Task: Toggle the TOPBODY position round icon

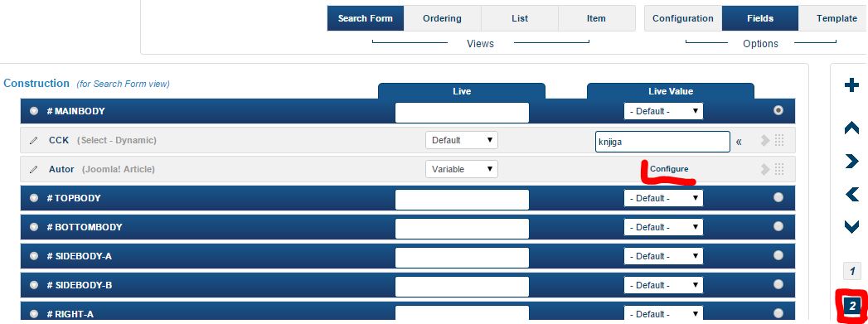Action: [x=34, y=198]
